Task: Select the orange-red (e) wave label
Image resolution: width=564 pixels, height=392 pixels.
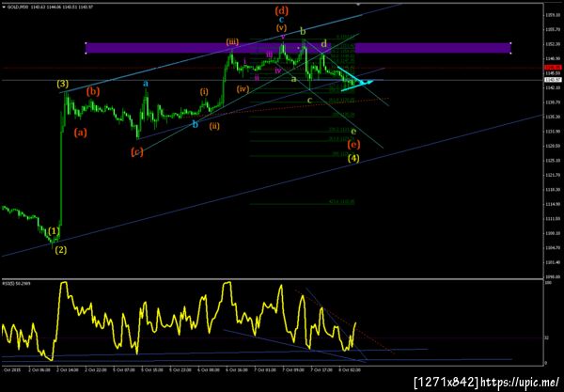Action: pyautogui.click(x=353, y=145)
